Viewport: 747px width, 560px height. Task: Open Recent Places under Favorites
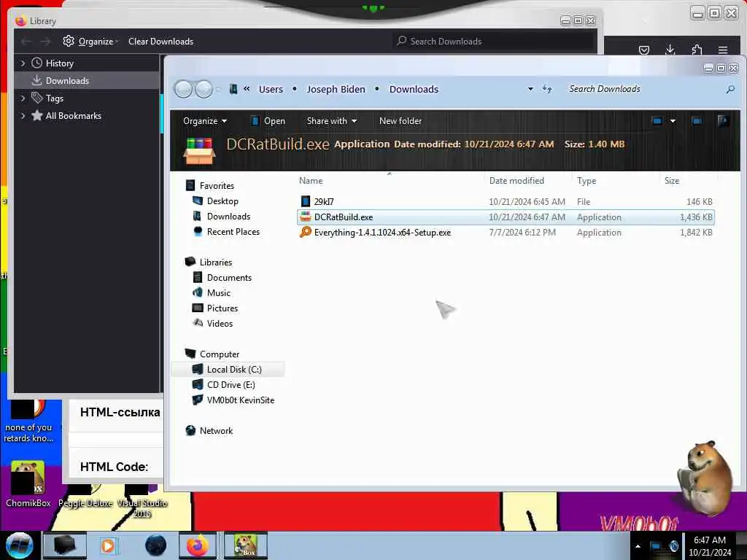coord(233,231)
